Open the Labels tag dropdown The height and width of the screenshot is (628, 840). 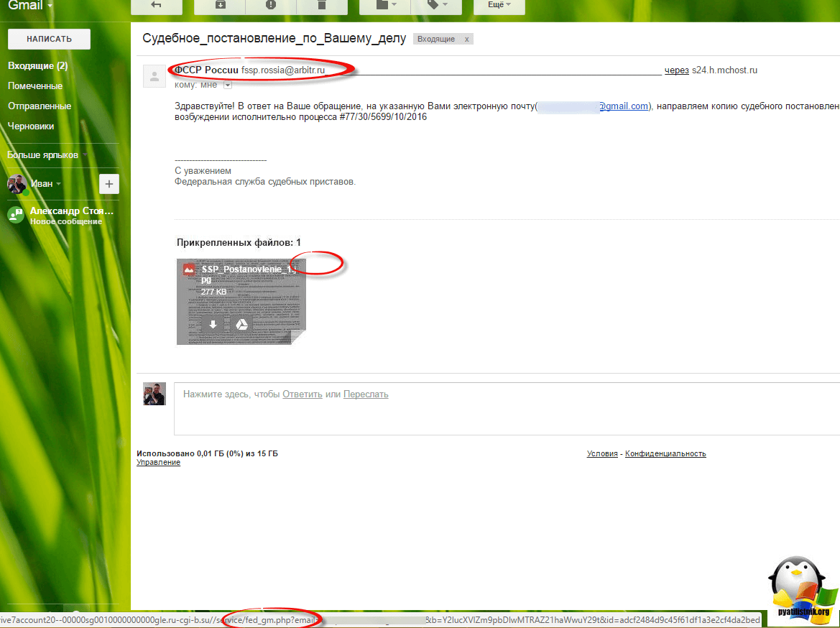(436, 6)
